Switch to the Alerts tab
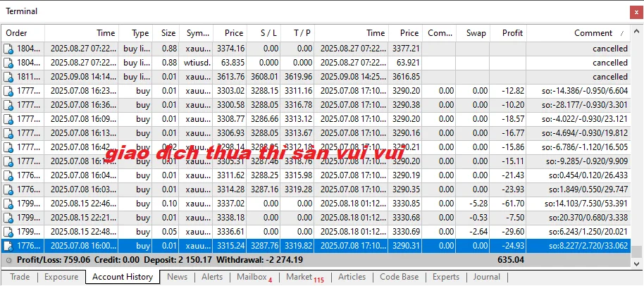The image size is (644, 286). pyautogui.click(x=212, y=277)
